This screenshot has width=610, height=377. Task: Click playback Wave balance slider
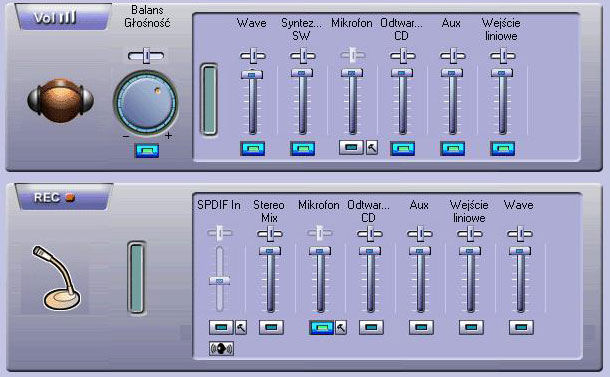coord(253,56)
